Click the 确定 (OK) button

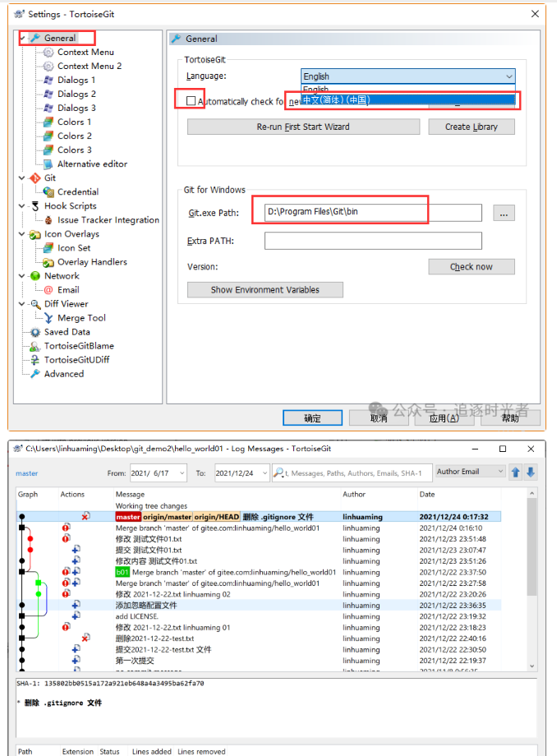[312, 418]
